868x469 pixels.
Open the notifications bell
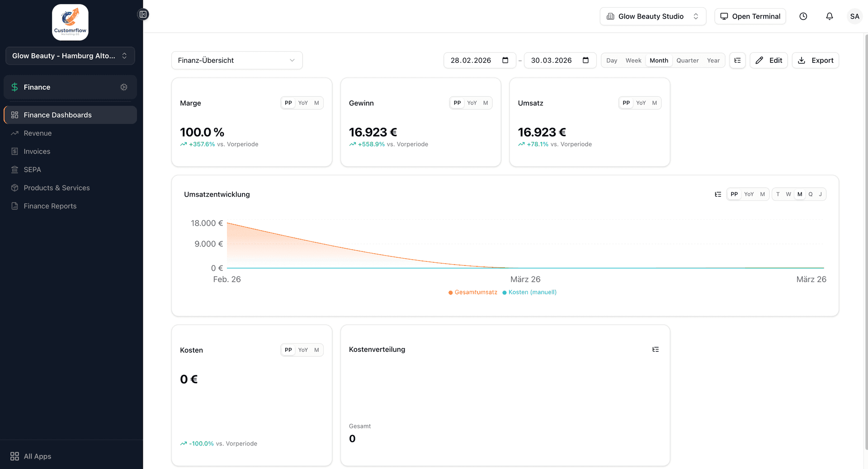click(829, 16)
